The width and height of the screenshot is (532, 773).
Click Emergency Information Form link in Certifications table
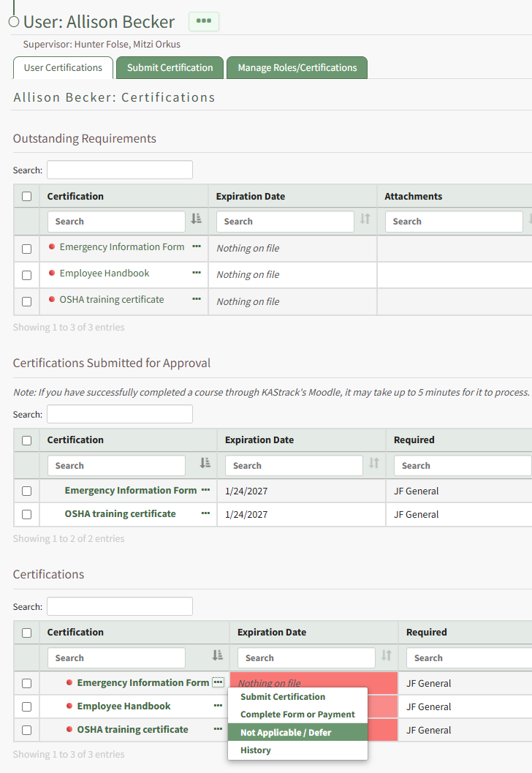coord(142,682)
